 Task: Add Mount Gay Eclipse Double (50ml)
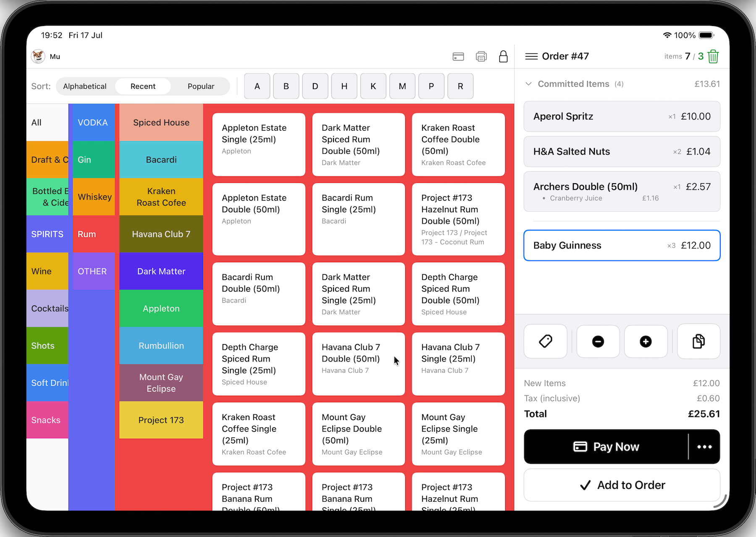(359, 434)
